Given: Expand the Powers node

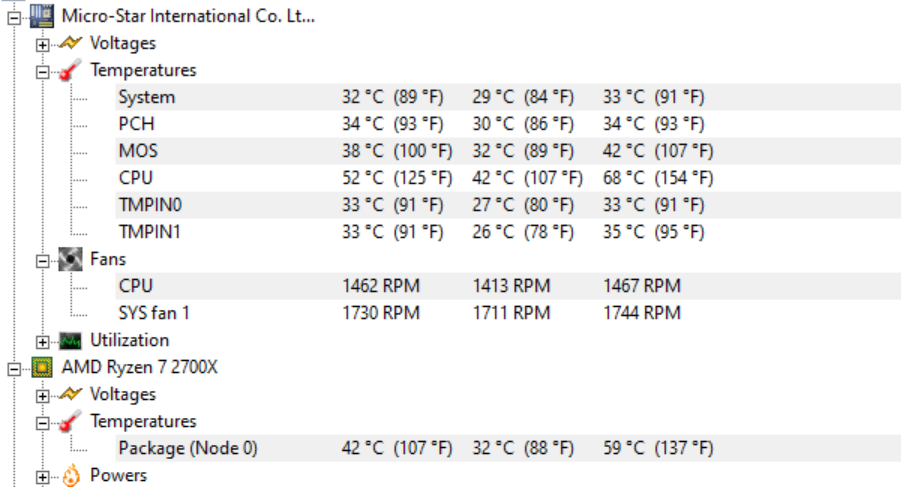Looking at the screenshot, I should pos(43,477).
